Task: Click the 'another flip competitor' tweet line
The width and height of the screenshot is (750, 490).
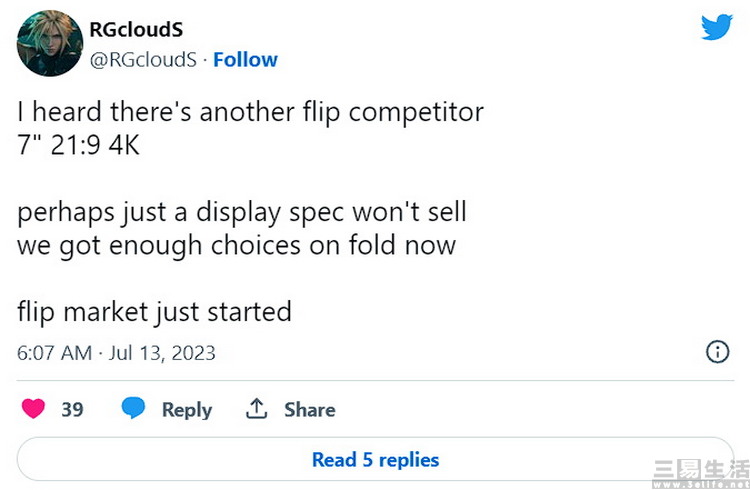Action: (251, 112)
